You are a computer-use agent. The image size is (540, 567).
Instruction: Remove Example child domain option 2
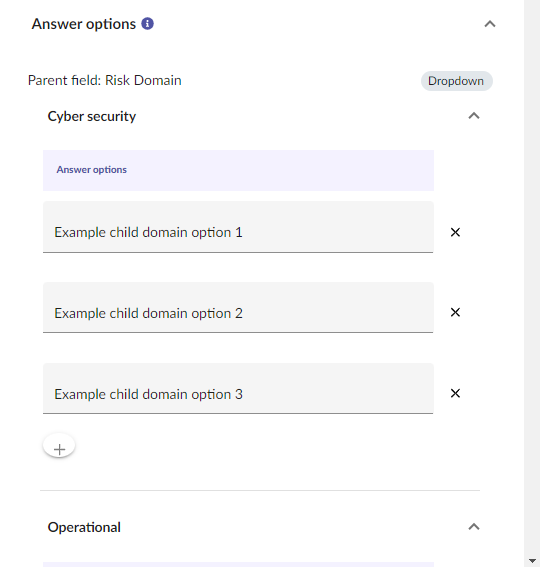click(x=455, y=312)
